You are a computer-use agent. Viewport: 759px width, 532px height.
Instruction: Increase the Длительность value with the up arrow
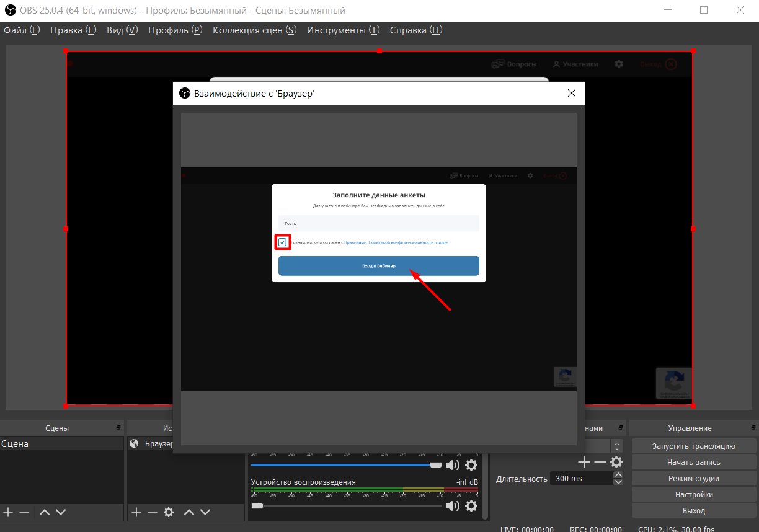(x=618, y=475)
